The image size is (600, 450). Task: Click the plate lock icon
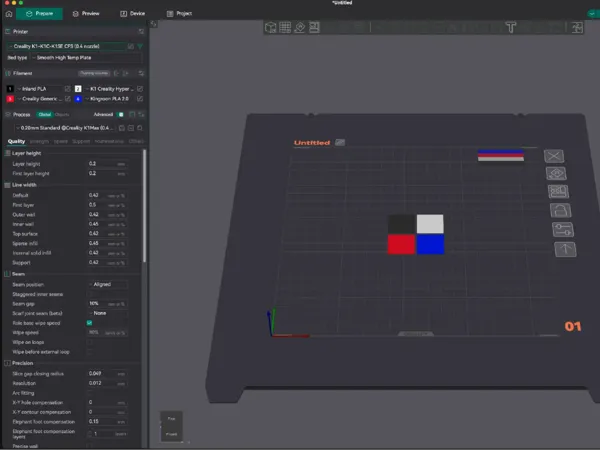(x=561, y=210)
